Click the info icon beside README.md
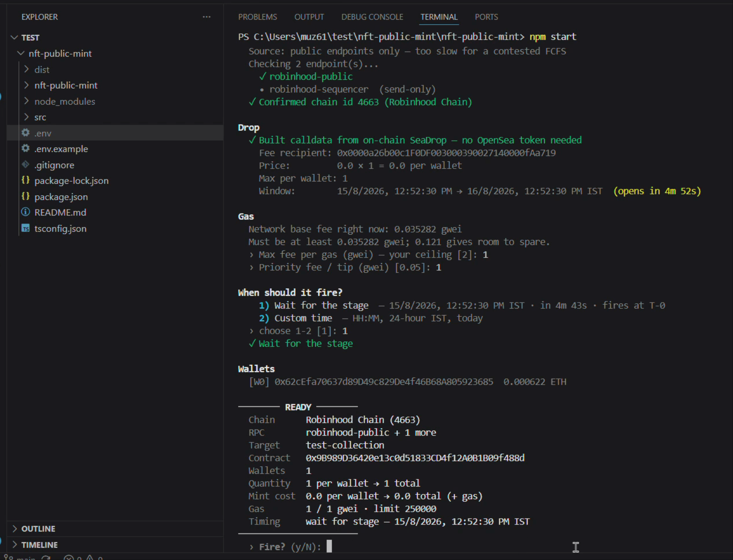 point(26,212)
